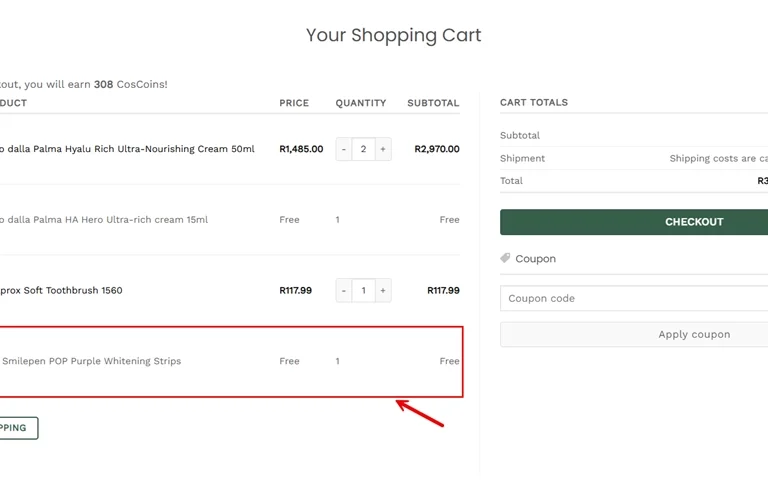Click the Your Shopping Cart heading
The height and width of the screenshot is (498, 768).
[394, 35]
